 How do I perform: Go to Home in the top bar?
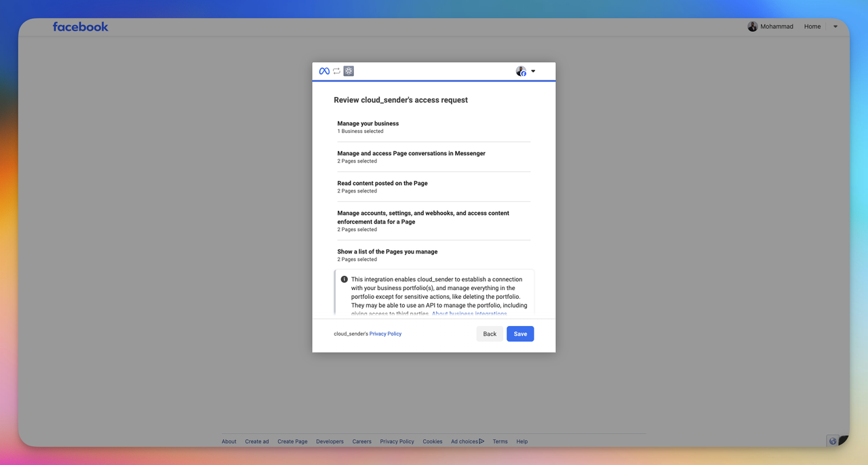pos(812,26)
